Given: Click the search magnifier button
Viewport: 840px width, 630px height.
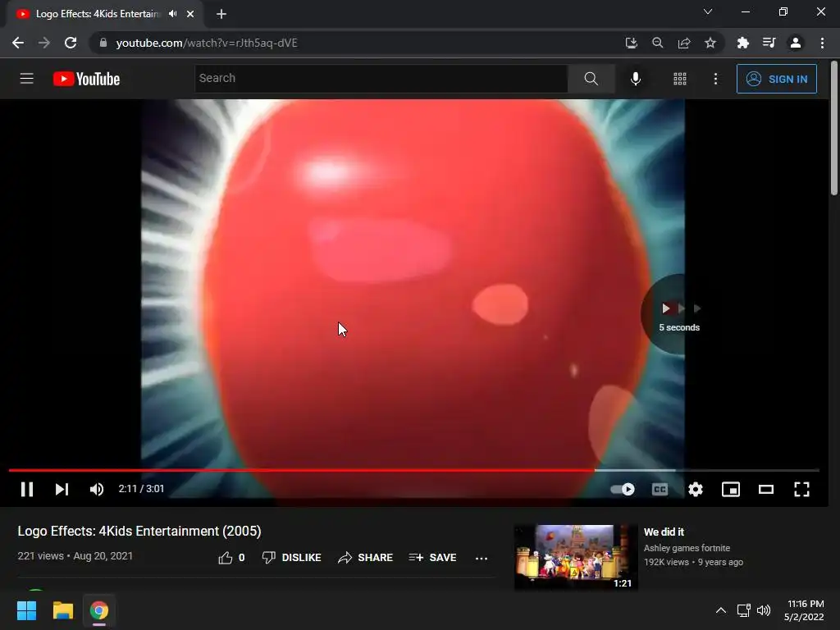Looking at the screenshot, I should pos(591,79).
